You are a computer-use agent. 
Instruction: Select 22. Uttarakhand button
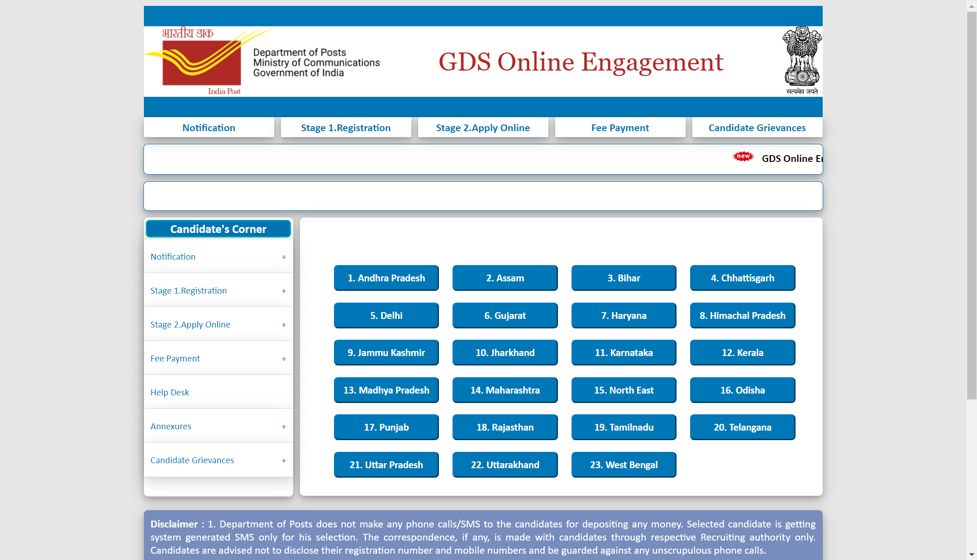click(505, 465)
